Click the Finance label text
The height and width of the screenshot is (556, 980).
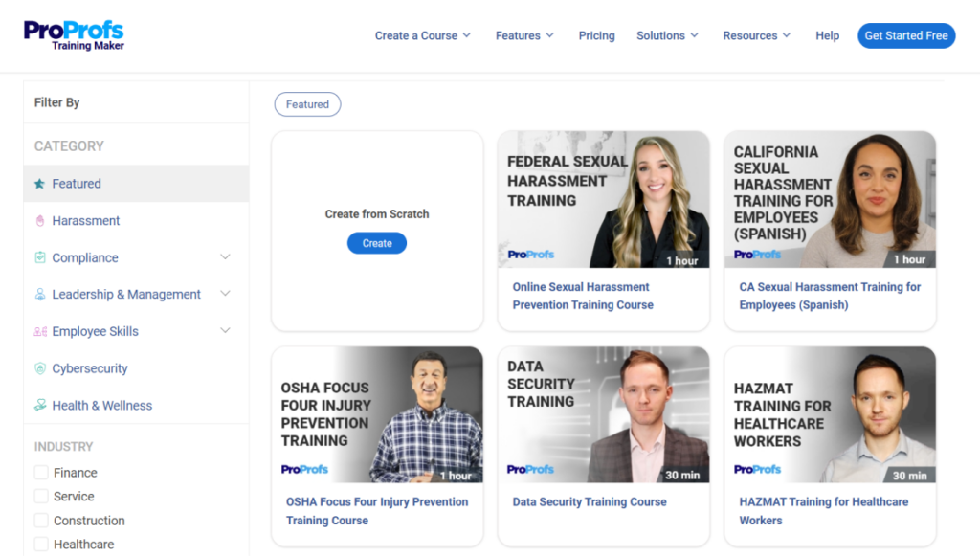pyautogui.click(x=75, y=473)
